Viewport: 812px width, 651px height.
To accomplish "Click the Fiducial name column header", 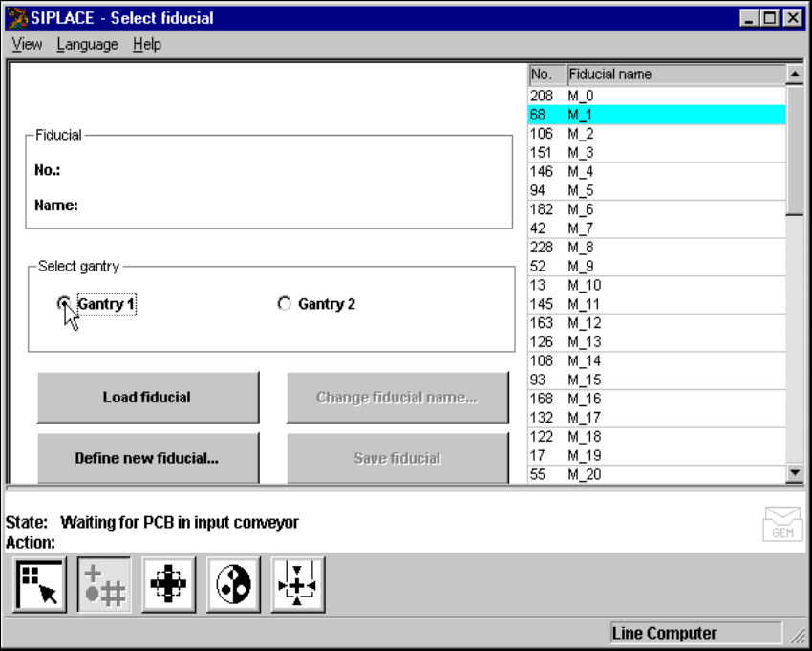I will (676, 75).
